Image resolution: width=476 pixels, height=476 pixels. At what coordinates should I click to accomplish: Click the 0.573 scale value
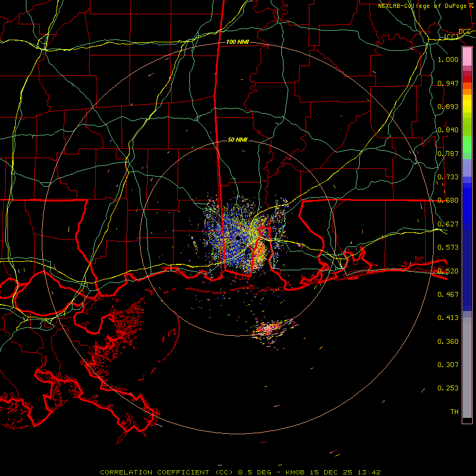(x=448, y=247)
